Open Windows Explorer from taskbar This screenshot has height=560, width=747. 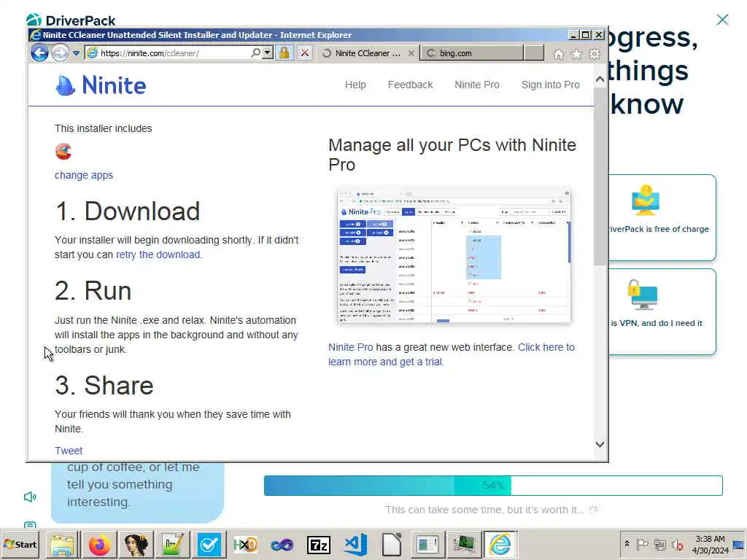tap(63, 544)
